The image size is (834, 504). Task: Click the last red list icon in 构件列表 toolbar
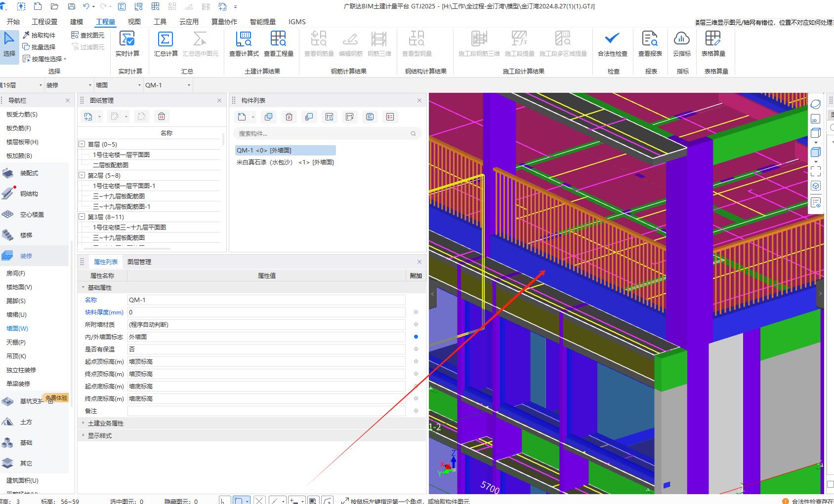tap(390, 117)
